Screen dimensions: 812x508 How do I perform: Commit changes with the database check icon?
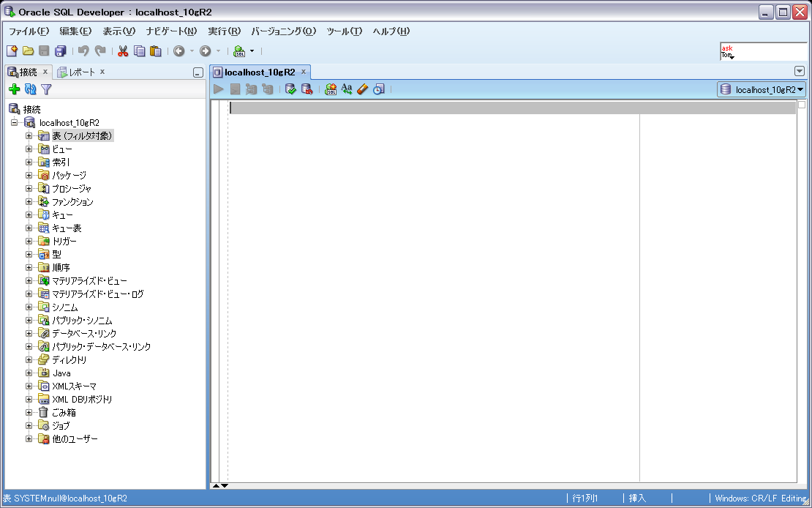290,89
